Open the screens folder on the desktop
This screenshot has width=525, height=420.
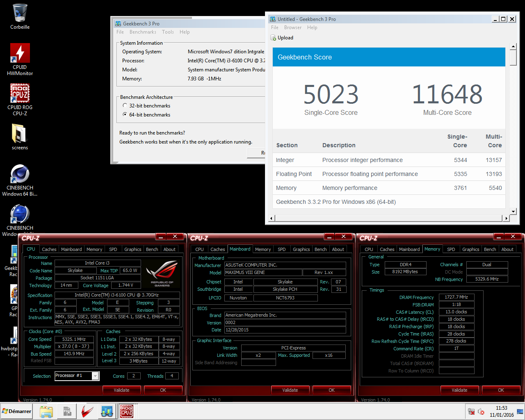[20, 137]
